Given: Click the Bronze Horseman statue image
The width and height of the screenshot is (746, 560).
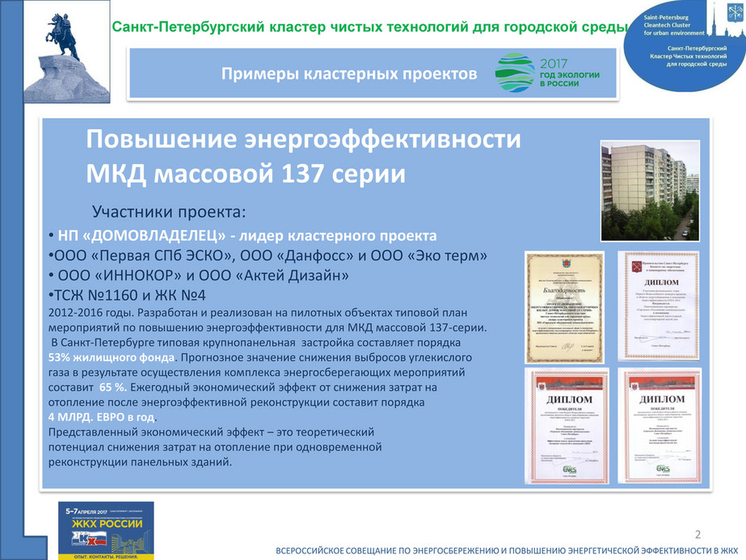Looking at the screenshot, I should pyautogui.click(x=67, y=52).
